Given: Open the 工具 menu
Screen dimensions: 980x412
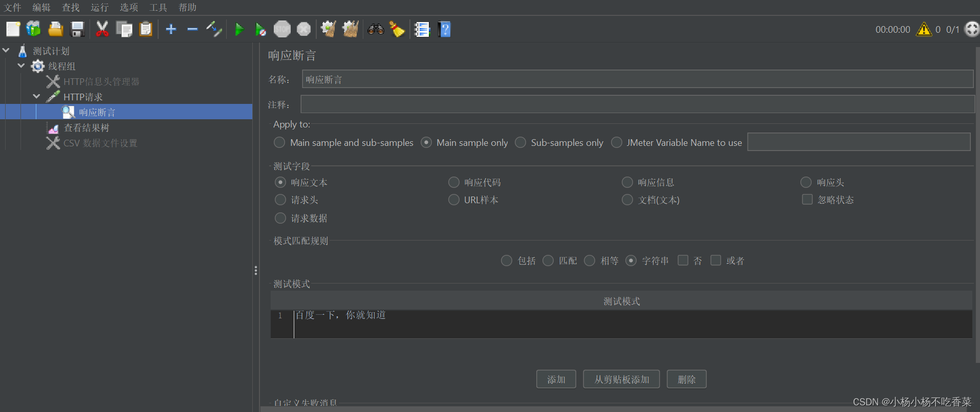Looking at the screenshot, I should pos(158,7).
